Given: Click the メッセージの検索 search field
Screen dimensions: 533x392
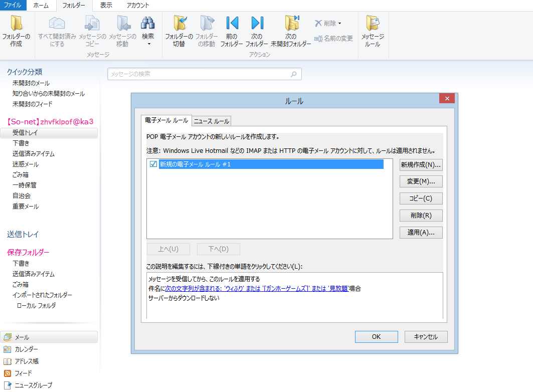Looking at the screenshot, I should point(204,74).
